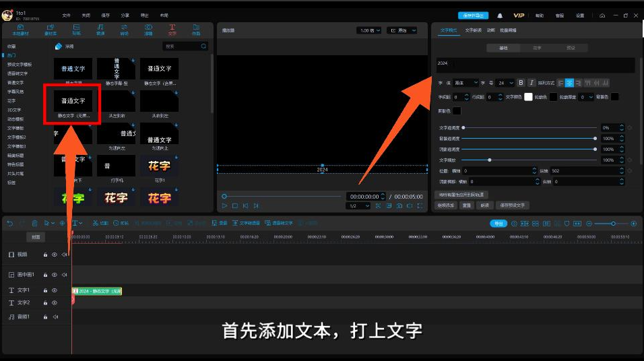The width and height of the screenshot is (644, 361).
Task: Click the scissors split tool
Action: tap(100, 223)
